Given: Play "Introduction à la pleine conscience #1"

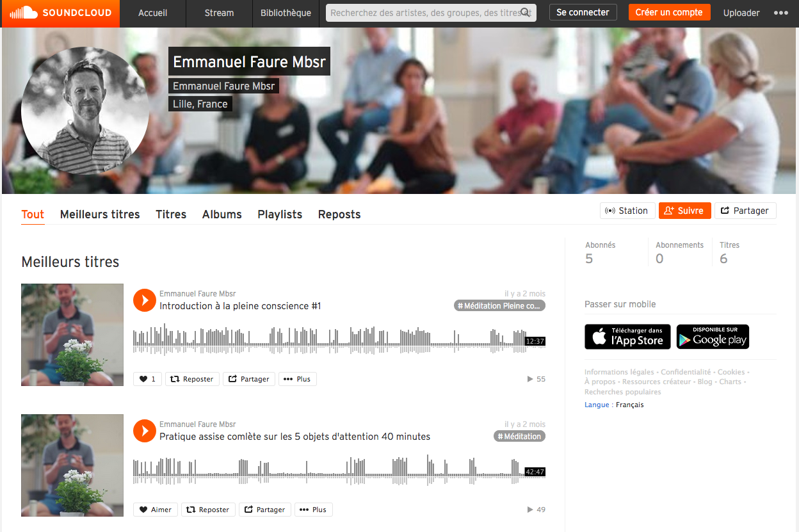Looking at the screenshot, I should pos(145,300).
